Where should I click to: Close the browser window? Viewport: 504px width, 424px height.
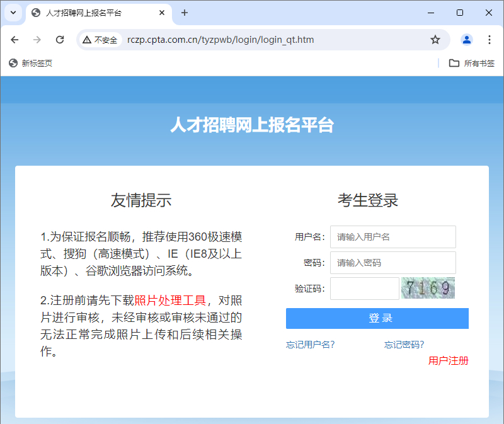489,13
